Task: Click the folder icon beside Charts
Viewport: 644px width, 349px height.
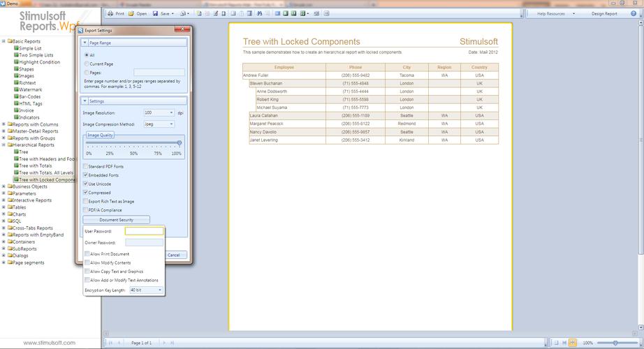Action: click(10, 214)
